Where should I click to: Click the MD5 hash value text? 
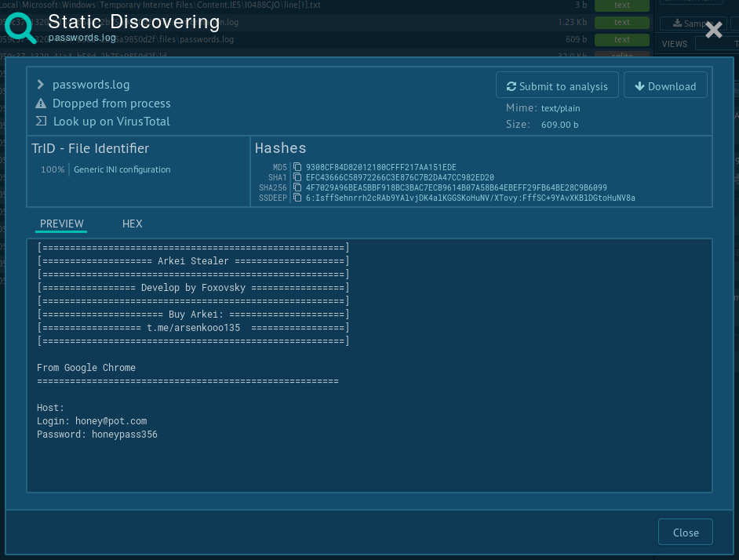pos(380,167)
